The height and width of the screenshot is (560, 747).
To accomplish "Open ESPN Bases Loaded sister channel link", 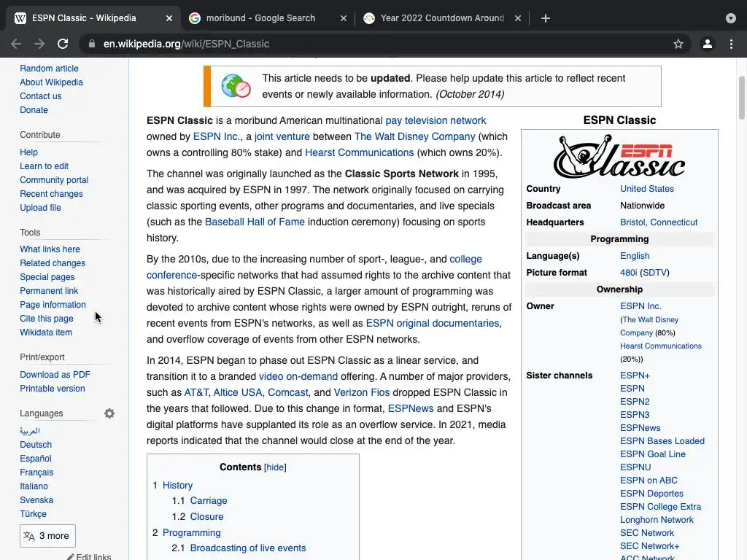I will 662,441.
